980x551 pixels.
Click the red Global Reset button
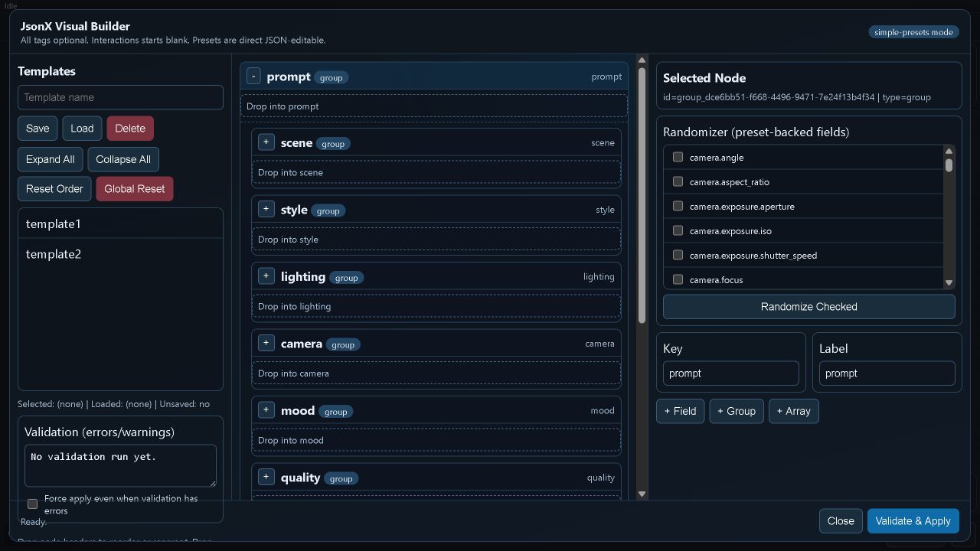(x=135, y=188)
